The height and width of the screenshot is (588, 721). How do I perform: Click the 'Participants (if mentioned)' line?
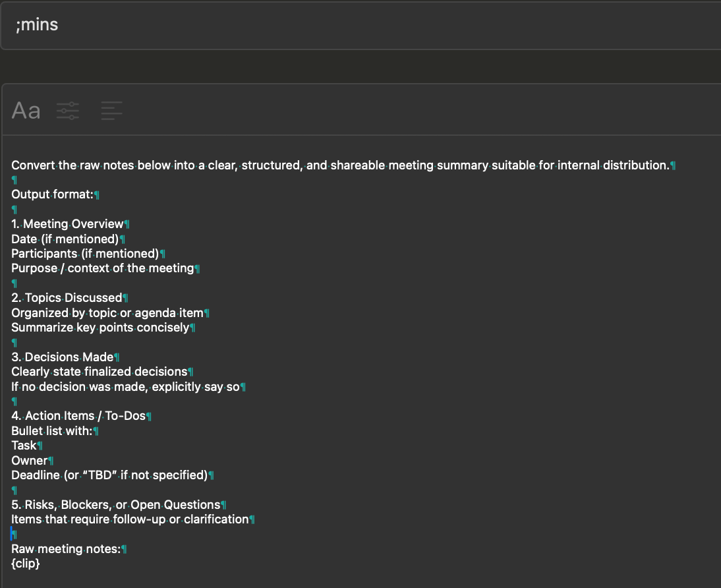[85, 254]
